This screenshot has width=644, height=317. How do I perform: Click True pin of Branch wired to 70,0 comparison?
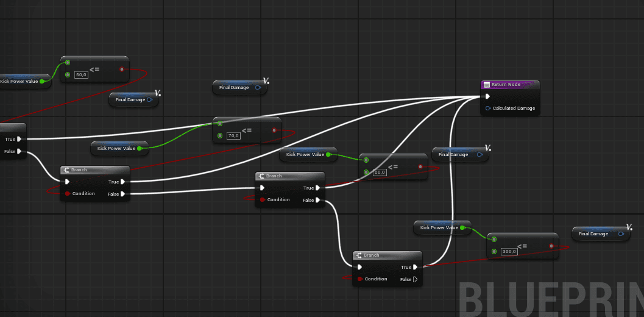pos(123,182)
